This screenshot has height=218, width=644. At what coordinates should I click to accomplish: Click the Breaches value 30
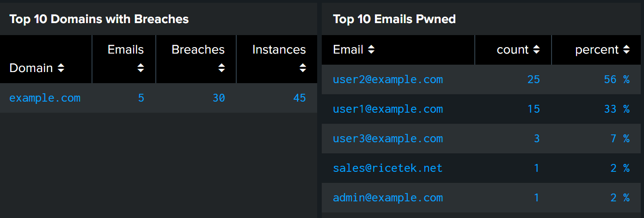[x=219, y=98]
